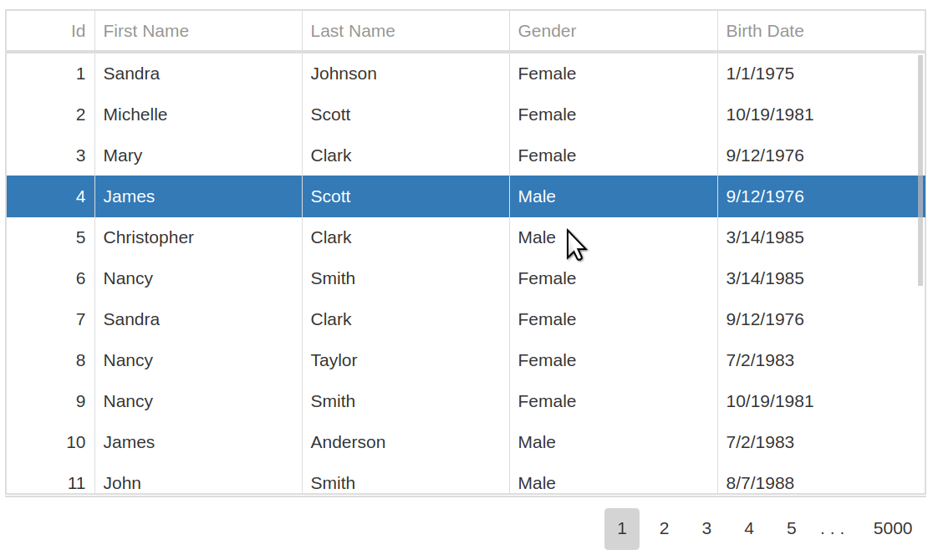Sort the grid by Last Name column

[352, 31]
